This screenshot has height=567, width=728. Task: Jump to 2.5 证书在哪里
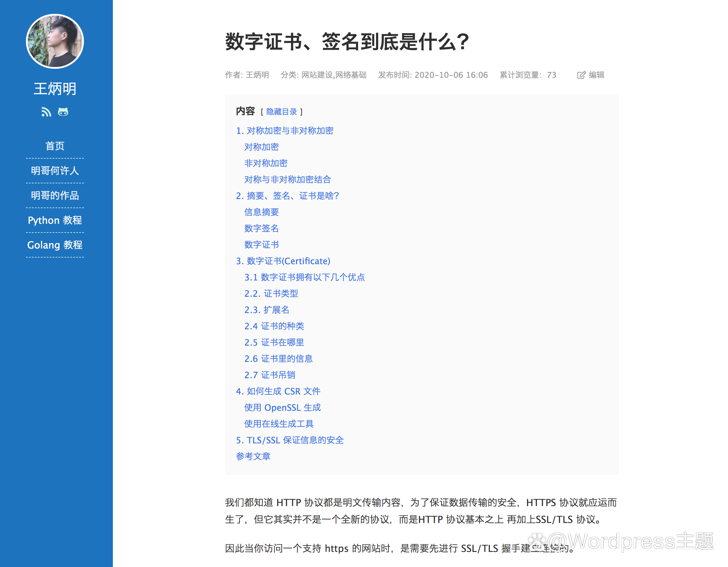point(274,343)
